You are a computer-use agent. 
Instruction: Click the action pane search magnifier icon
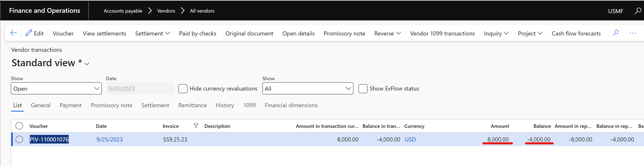pyautogui.click(x=616, y=33)
